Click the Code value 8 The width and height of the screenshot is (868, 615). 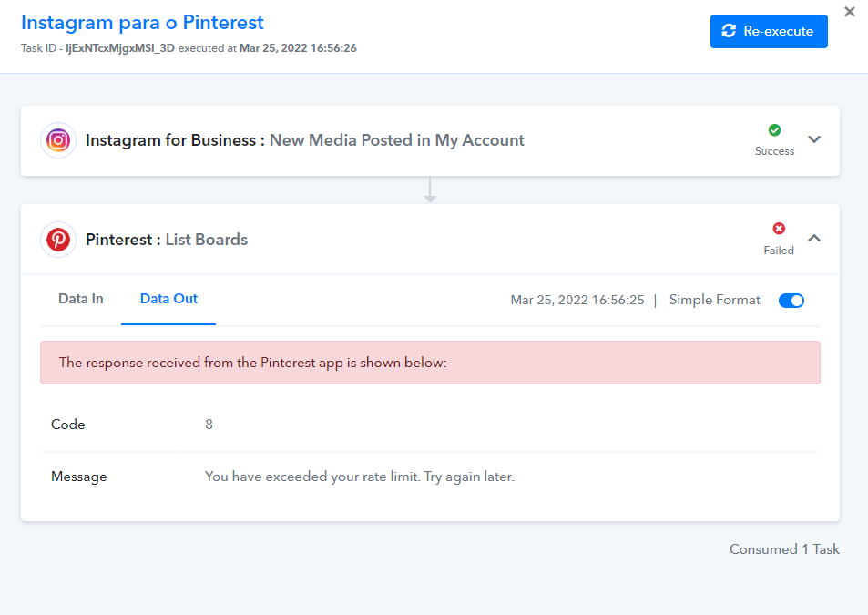coord(209,425)
